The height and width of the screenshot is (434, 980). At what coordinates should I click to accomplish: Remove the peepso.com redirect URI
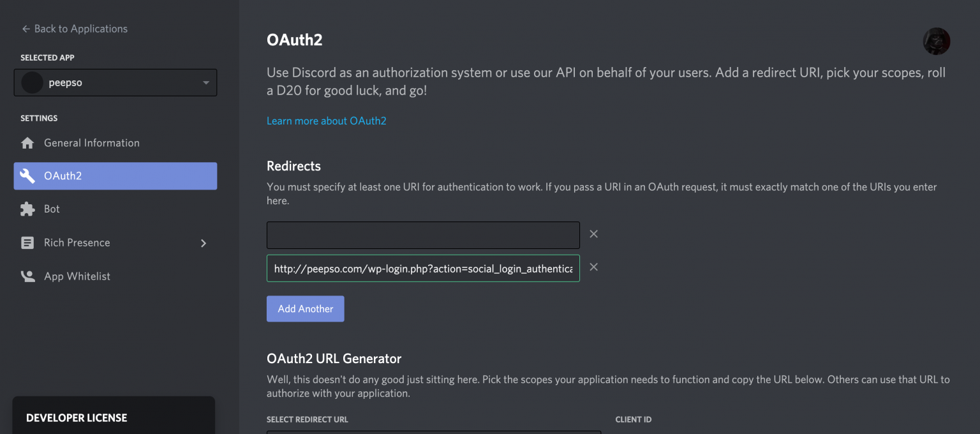click(593, 267)
